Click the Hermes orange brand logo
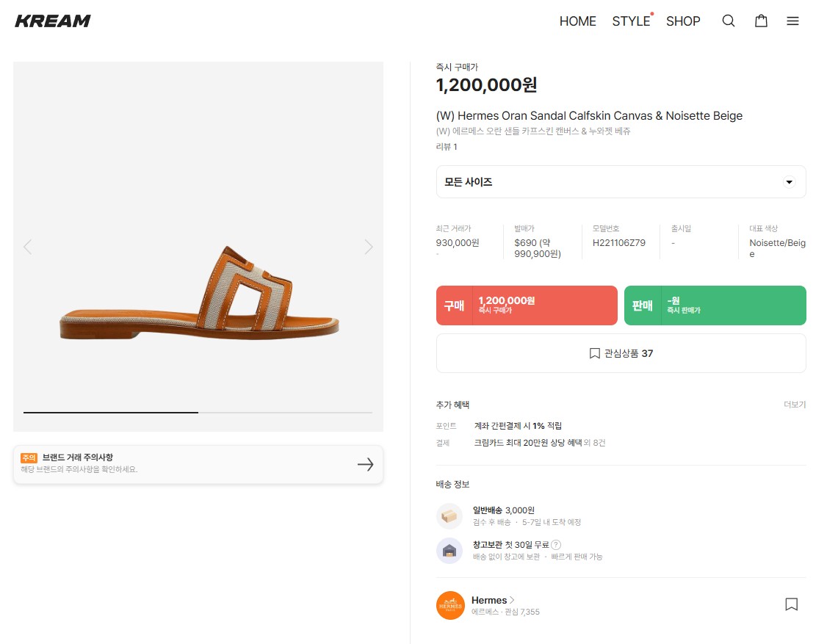Image resolution: width=838 pixels, height=644 pixels. (450, 605)
